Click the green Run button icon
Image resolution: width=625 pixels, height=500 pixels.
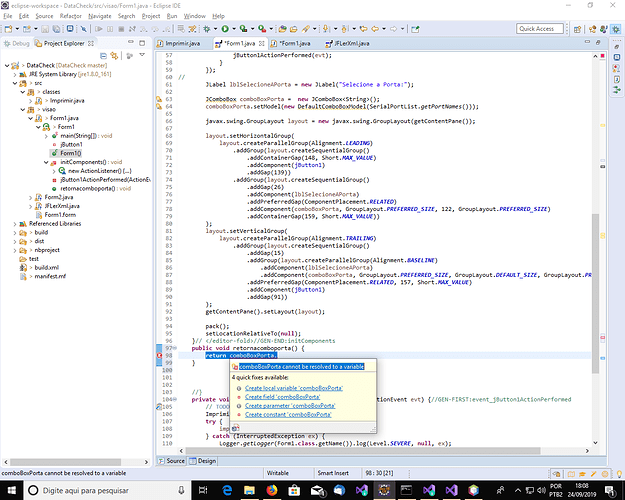coord(225,29)
